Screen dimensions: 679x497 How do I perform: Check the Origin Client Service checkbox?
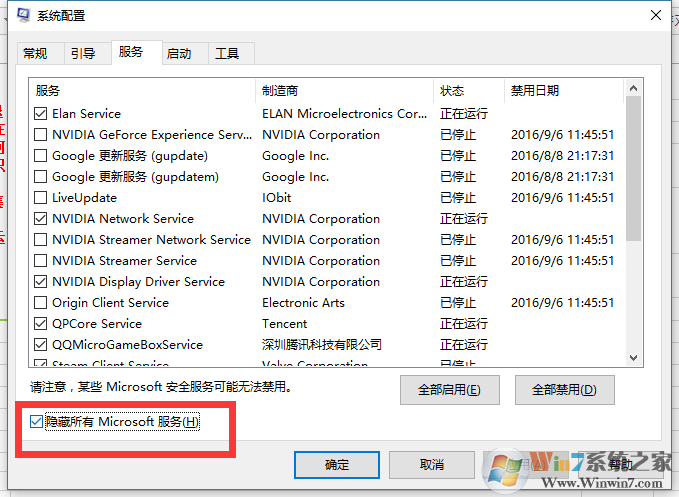pos(41,303)
